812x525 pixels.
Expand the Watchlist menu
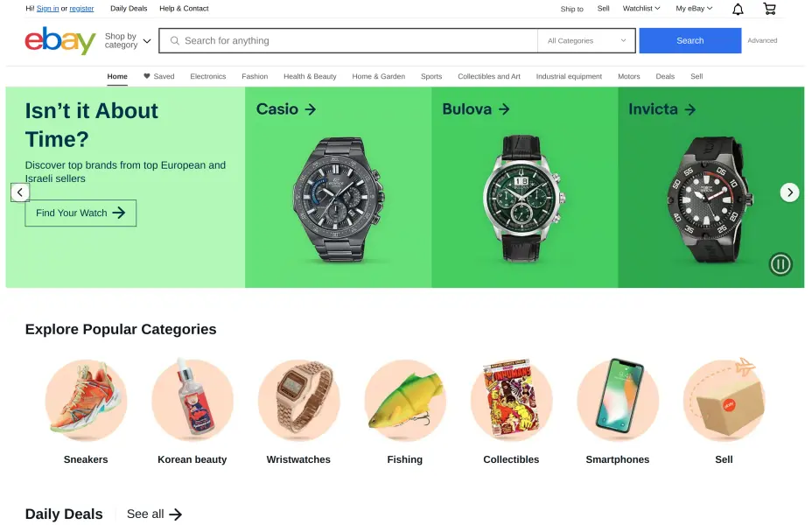[x=641, y=8]
